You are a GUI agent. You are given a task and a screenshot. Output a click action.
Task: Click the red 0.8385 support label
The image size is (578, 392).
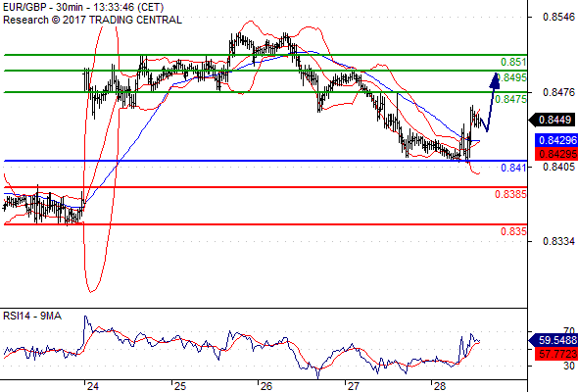511,194
